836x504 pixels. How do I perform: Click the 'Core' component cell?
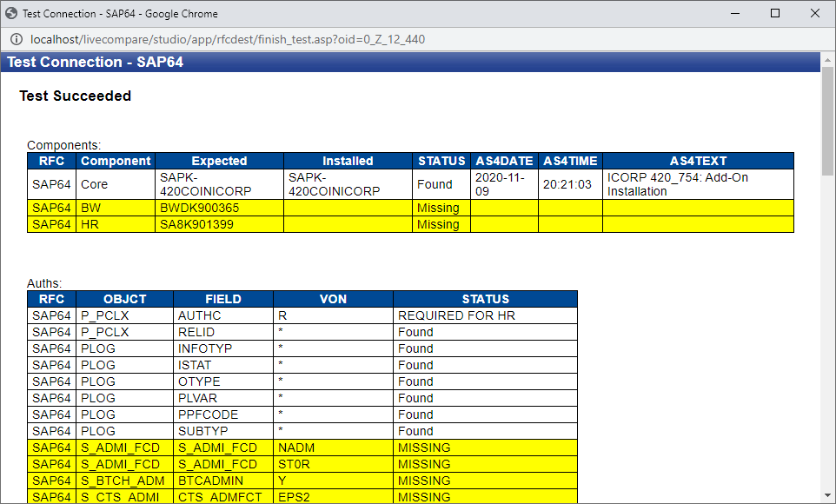[x=116, y=184]
